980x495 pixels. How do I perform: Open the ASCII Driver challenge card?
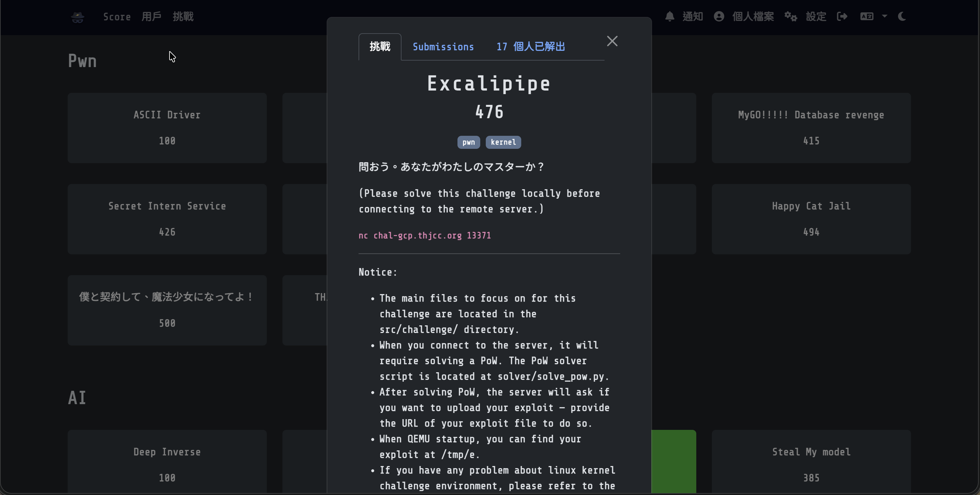[x=167, y=128]
